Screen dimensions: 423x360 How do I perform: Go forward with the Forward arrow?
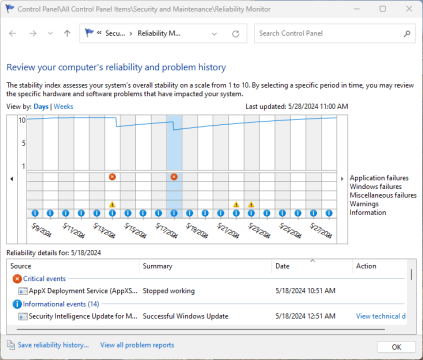click(x=33, y=33)
